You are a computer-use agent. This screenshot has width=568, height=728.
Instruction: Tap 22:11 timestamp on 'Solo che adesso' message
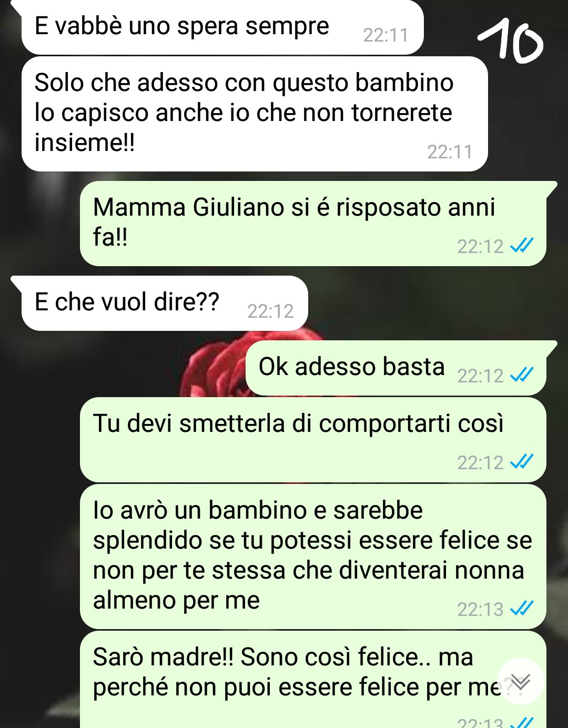coord(450,152)
